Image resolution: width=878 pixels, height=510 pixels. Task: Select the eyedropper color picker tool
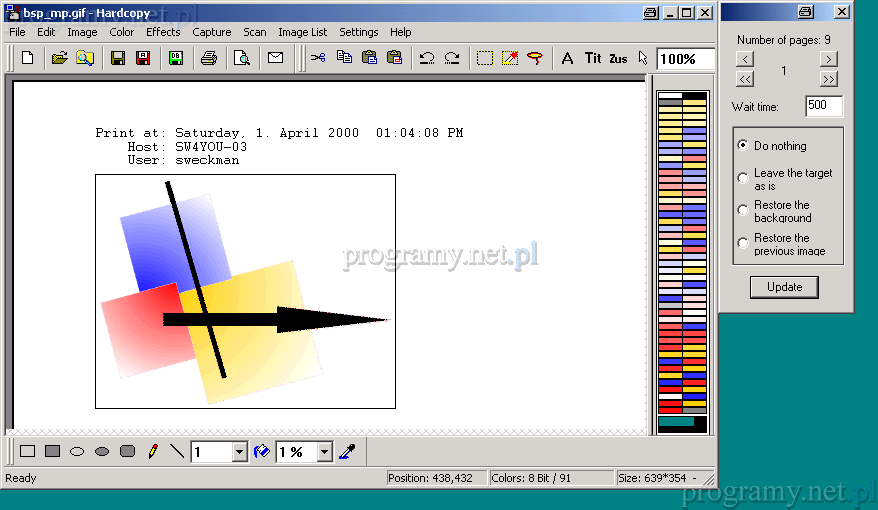coord(347,452)
